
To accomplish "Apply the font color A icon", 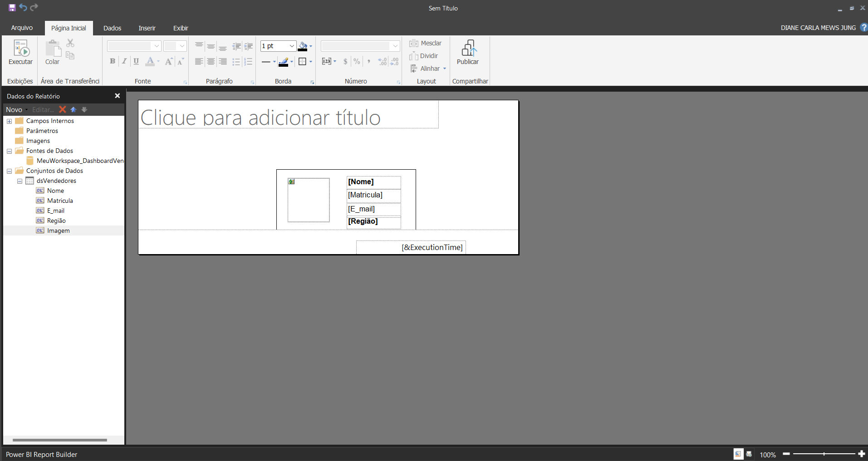I will pos(150,61).
